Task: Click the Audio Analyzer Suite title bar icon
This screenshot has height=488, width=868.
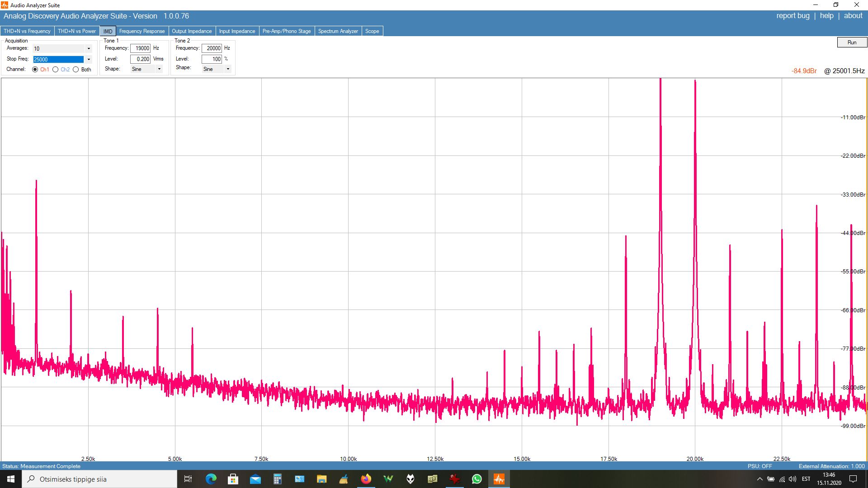Action: coord(5,5)
